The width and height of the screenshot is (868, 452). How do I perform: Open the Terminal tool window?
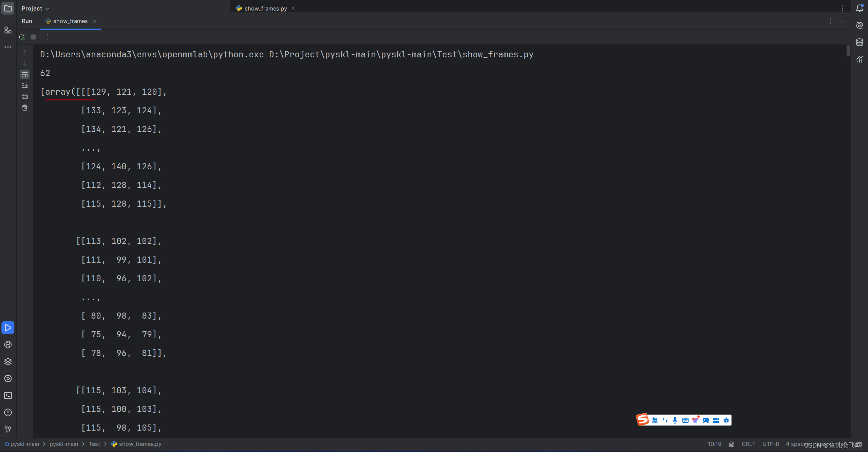[x=8, y=395]
